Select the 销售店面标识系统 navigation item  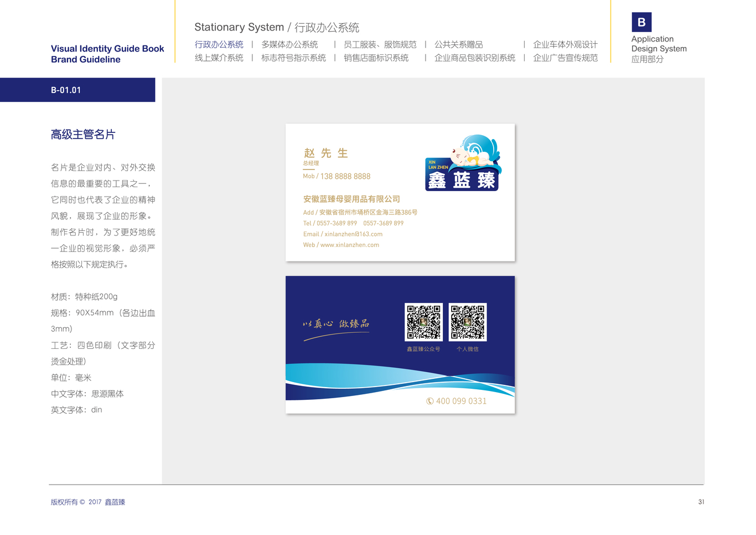[376, 58]
